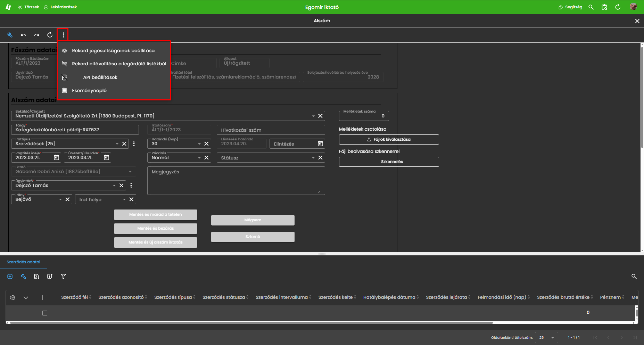The image size is (644, 345).
Task: Open the Rögzítés ideje calendar picker
Action: 56,158
